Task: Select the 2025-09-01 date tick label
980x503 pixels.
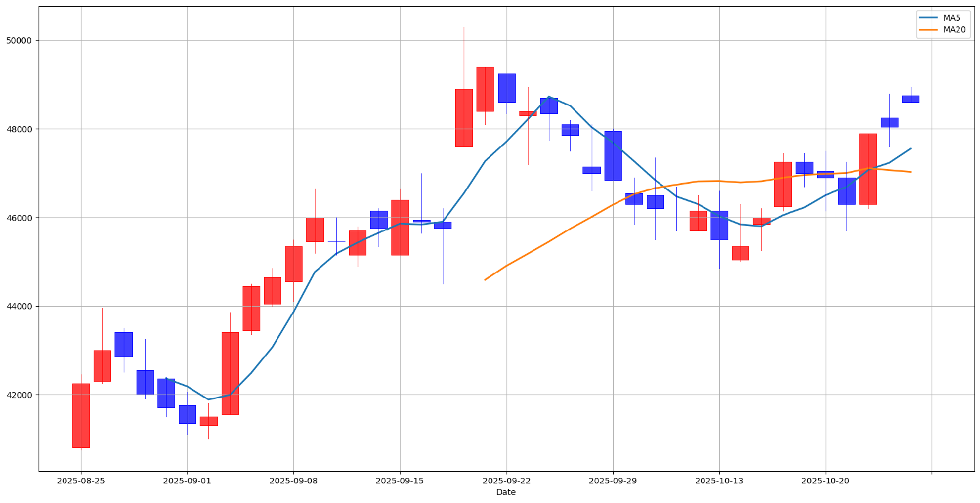Action: click(187, 481)
